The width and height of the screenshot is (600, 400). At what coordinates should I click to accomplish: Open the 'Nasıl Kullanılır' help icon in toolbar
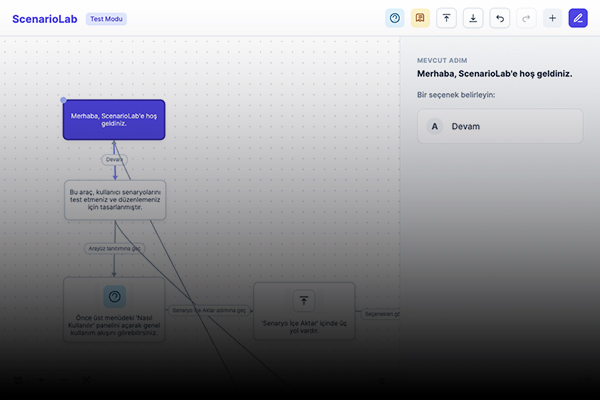coord(395,18)
